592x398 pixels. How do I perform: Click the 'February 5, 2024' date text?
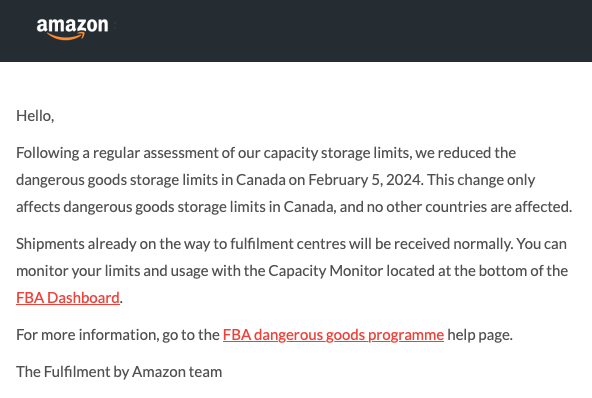point(364,180)
